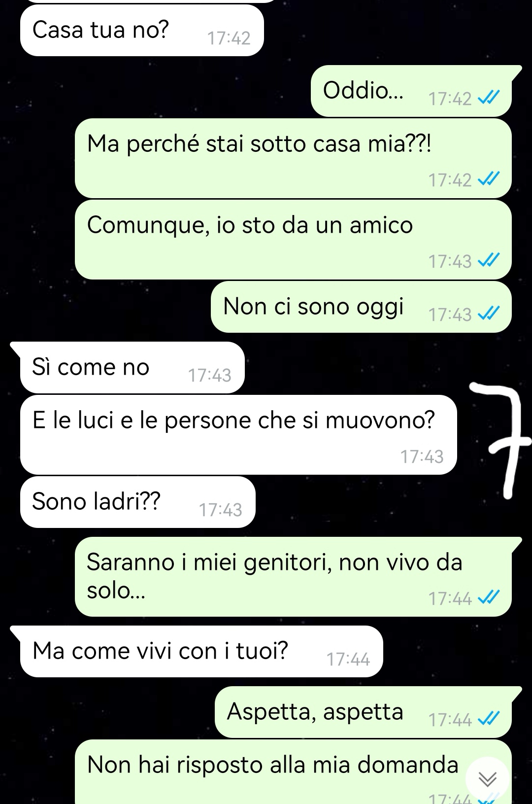
Task: Tap the 'Oddio...' sent message text
Action: [363, 91]
